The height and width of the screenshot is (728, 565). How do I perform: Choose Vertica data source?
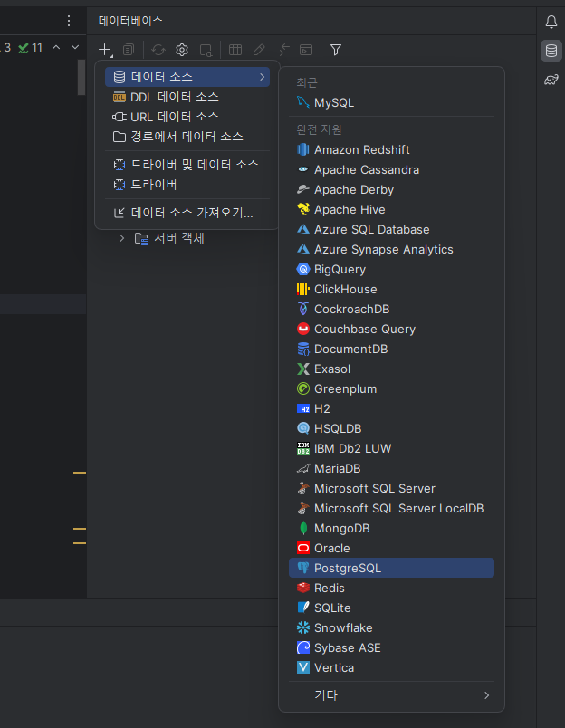coord(391,667)
